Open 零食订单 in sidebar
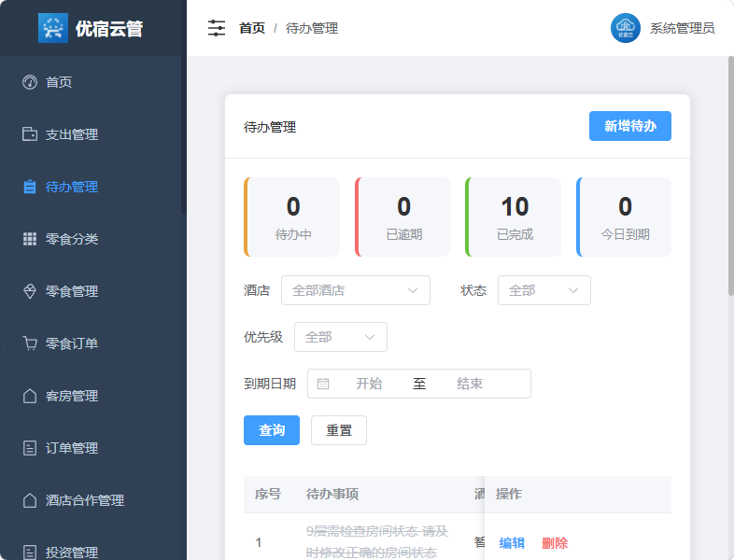Viewport: 734px width, 560px height. [91, 343]
